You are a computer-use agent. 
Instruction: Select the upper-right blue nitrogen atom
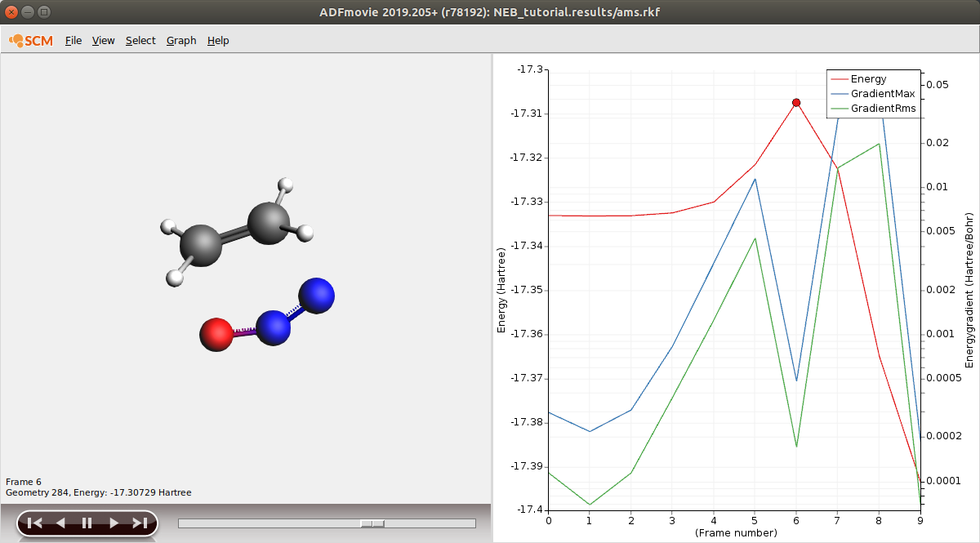(x=316, y=296)
